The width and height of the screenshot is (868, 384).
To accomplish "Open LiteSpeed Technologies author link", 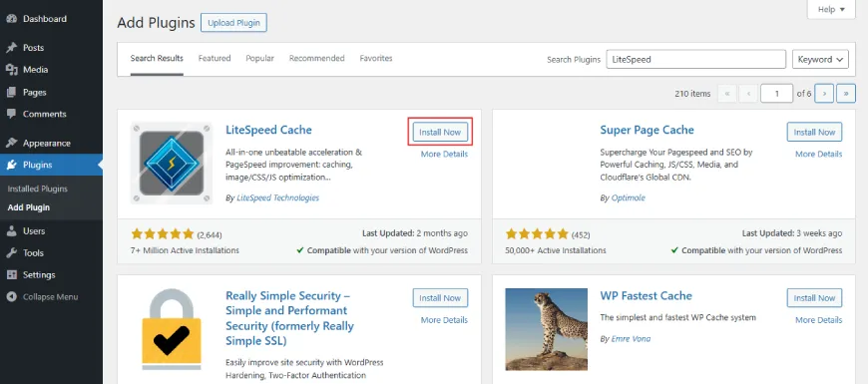I will point(278,197).
